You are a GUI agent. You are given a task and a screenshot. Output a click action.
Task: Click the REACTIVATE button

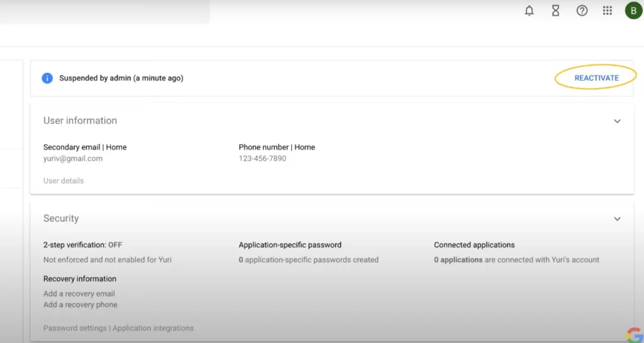pyautogui.click(x=596, y=78)
